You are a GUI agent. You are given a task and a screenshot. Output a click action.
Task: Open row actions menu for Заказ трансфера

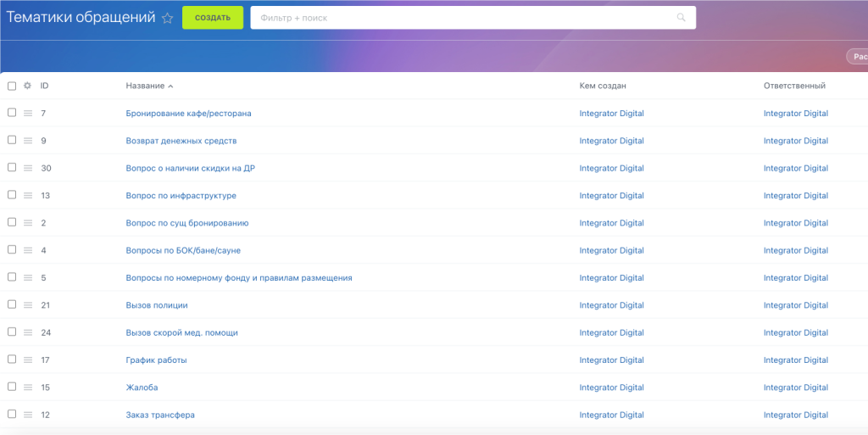pos(28,415)
